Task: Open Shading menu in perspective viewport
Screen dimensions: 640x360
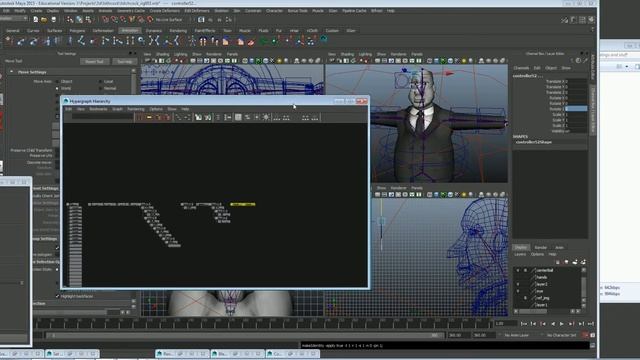Action: pyautogui.click(x=347, y=54)
